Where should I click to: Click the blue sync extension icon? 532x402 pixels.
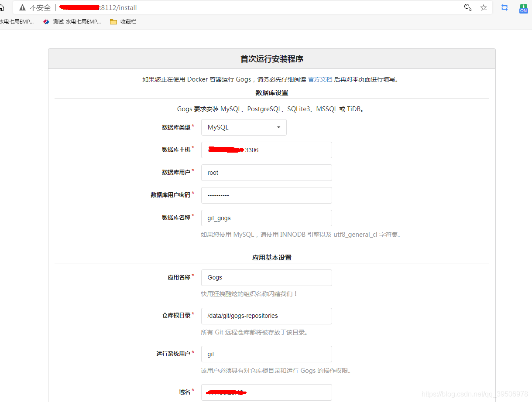click(x=505, y=7)
